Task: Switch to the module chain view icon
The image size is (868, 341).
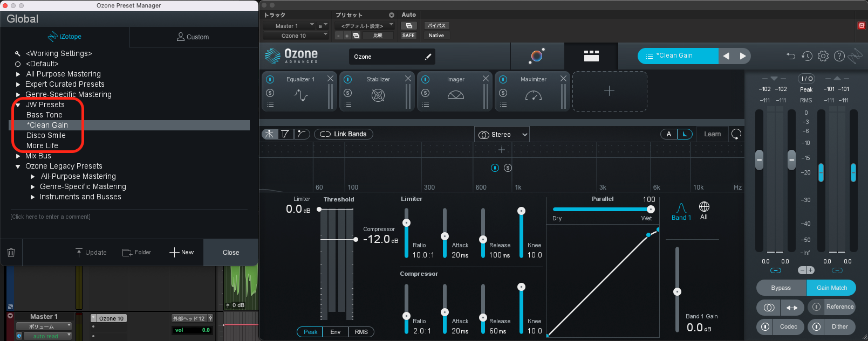Action: tap(591, 56)
